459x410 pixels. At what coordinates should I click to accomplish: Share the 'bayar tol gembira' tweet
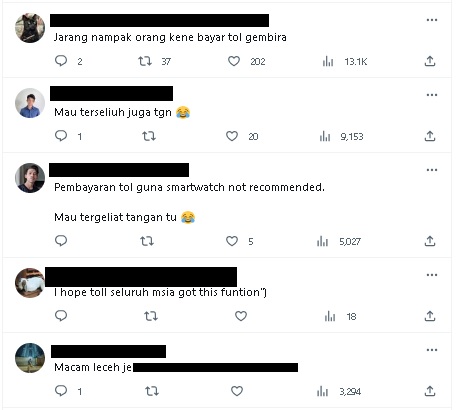[430, 61]
